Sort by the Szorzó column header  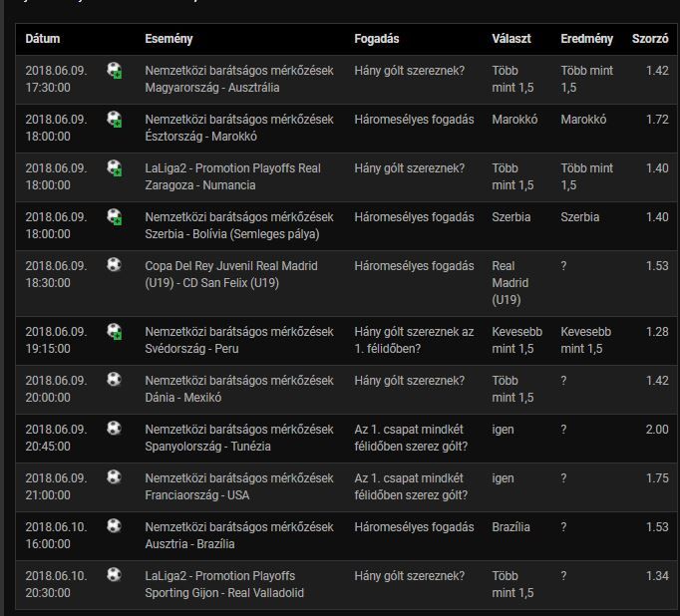(650, 39)
